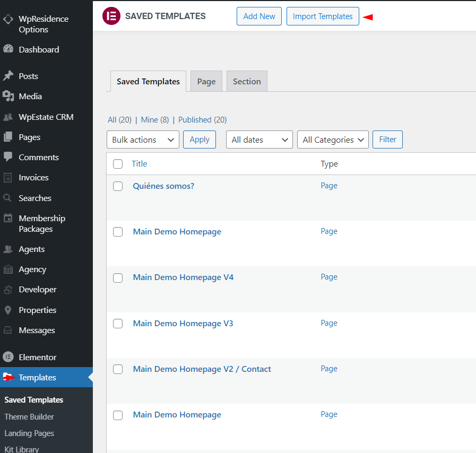Open Main Demo Homepage V2 / Contact template

pyautogui.click(x=202, y=369)
